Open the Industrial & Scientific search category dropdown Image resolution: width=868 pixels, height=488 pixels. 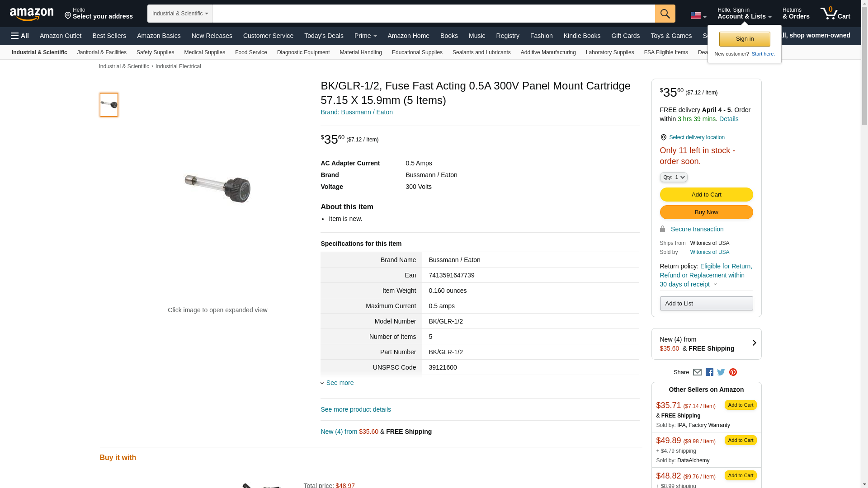tap(180, 14)
